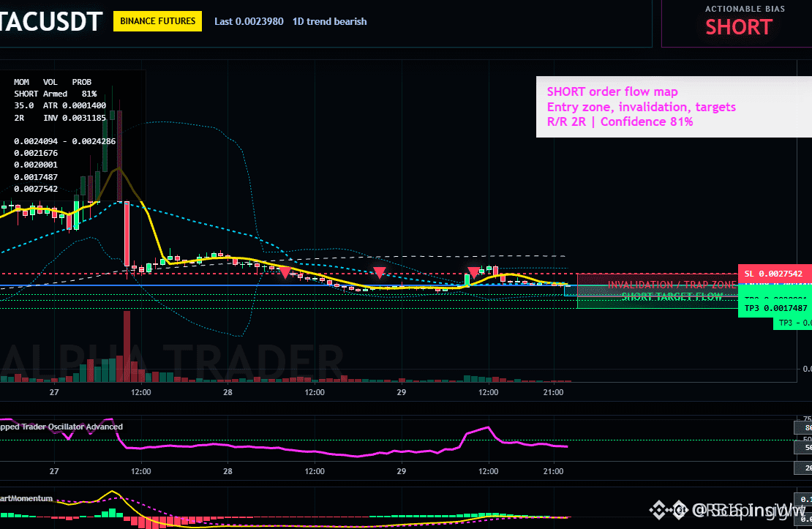Click the 'ATR 0.0001400' table value
This screenshot has width=812, height=529.
point(75,105)
